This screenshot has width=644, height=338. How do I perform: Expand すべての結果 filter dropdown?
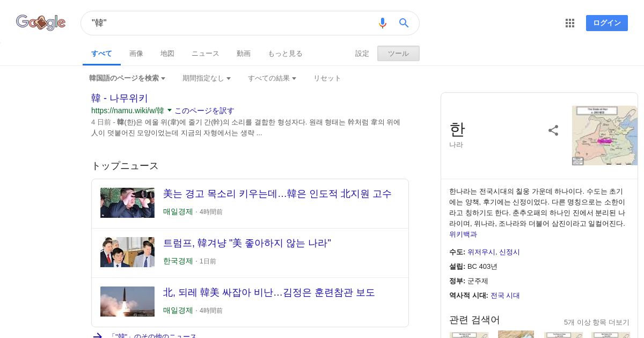click(x=272, y=78)
